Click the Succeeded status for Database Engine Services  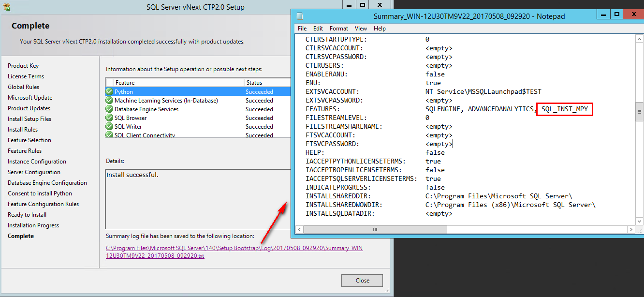[259, 109]
